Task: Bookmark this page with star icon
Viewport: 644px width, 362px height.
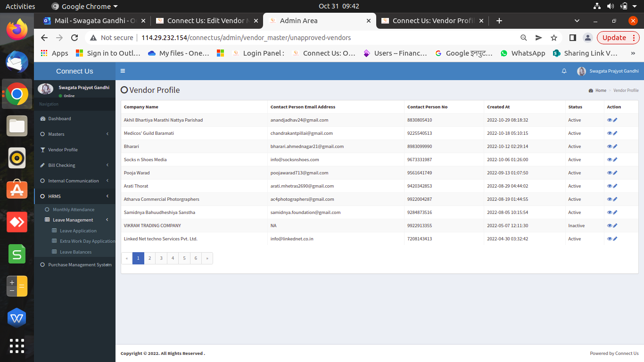Action: pos(554,38)
